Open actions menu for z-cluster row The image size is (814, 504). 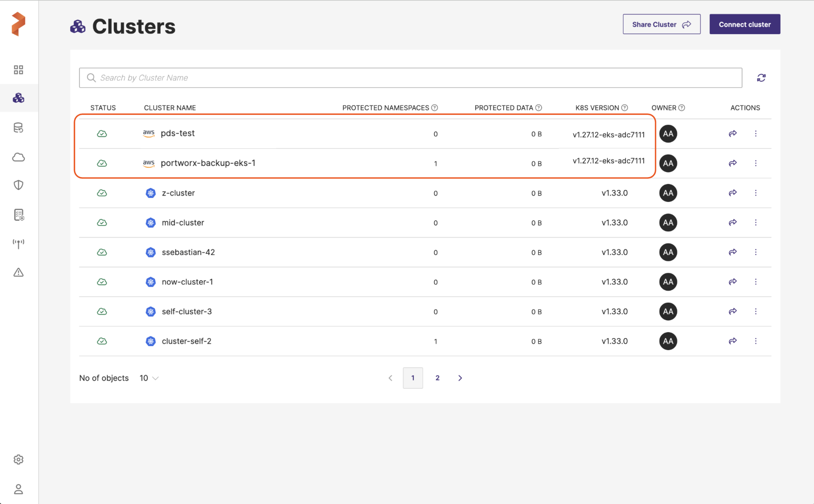click(755, 193)
